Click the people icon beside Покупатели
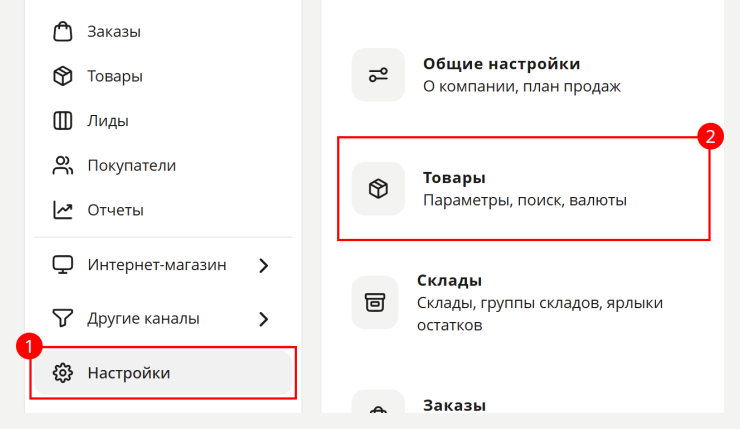The height and width of the screenshot is (429, 740). coord(62,166)
